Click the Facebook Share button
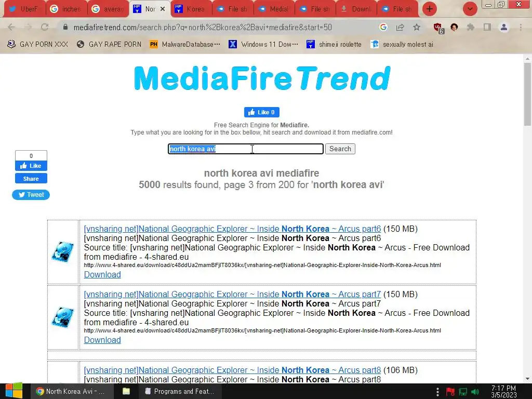 point(31,179)
